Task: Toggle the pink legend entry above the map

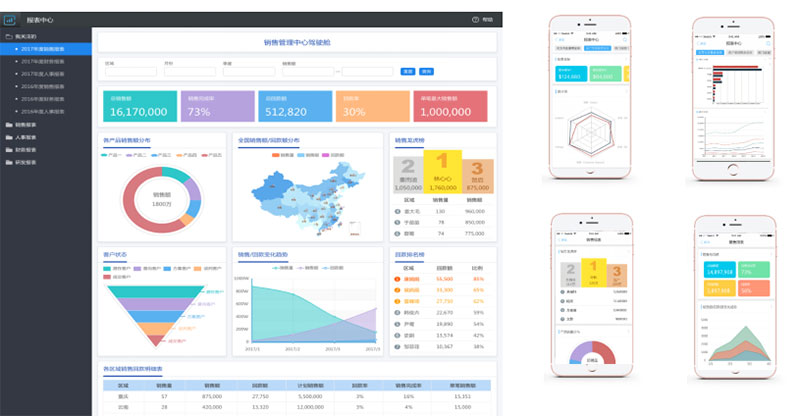Action: pyautogui.click(x=333, y=155)
